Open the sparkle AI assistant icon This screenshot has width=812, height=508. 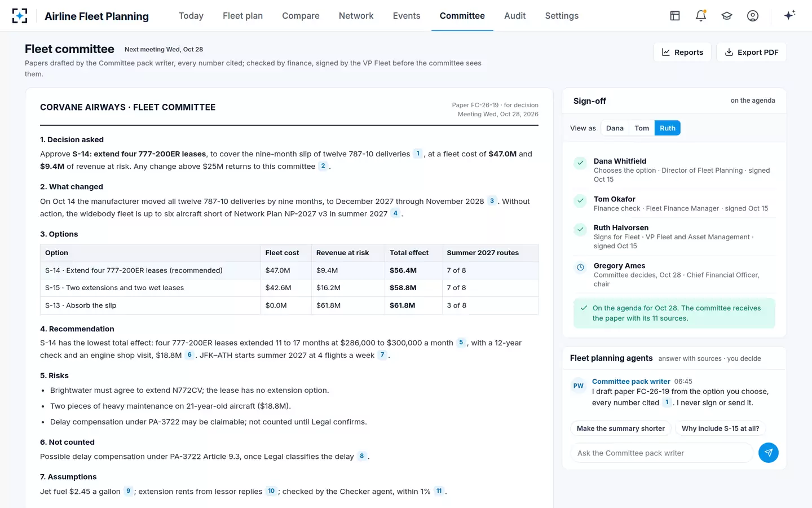point(789,15)
